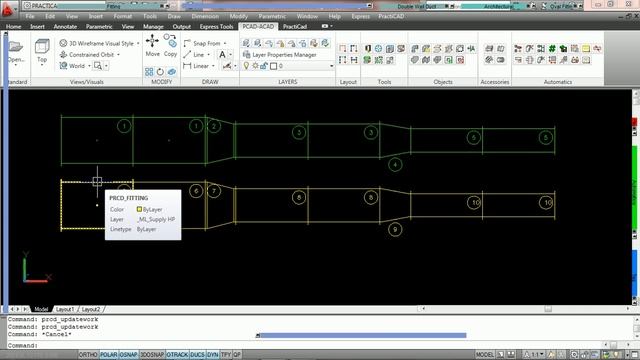Switch to the PractiCad ribbon tab
The width and height of the screenshot is (640, 360).
tap(295, 27)
